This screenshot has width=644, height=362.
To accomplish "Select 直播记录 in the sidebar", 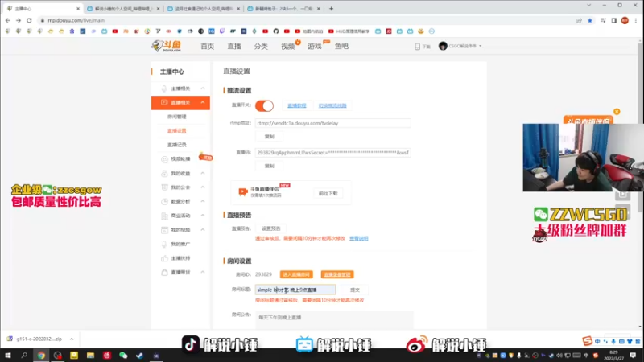I will 176,145.
